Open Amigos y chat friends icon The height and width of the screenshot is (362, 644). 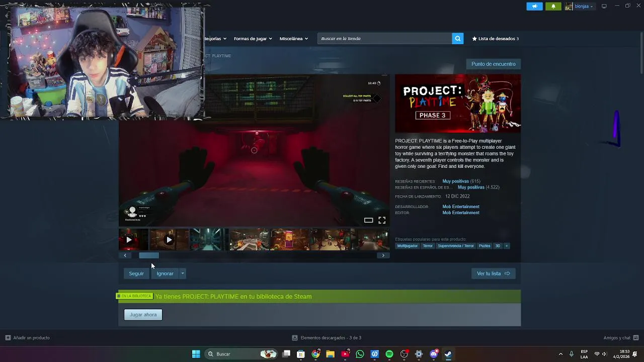[636, 338]
